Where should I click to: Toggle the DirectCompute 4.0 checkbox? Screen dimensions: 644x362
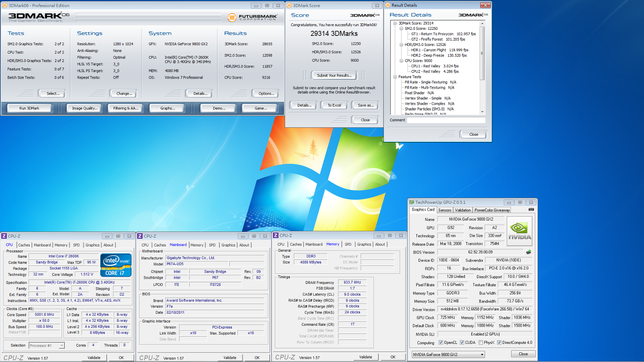point(499,343)
